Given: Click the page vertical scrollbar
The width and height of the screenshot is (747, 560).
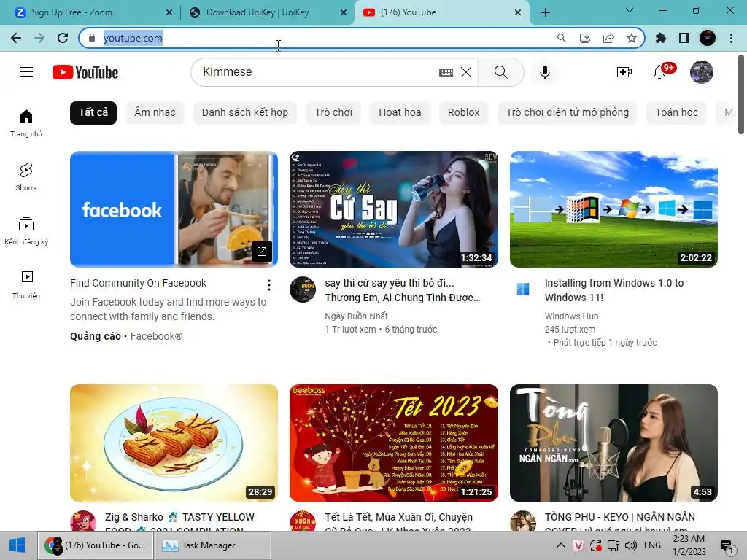Looking at the screenshot, I should [x=741, y=96].
